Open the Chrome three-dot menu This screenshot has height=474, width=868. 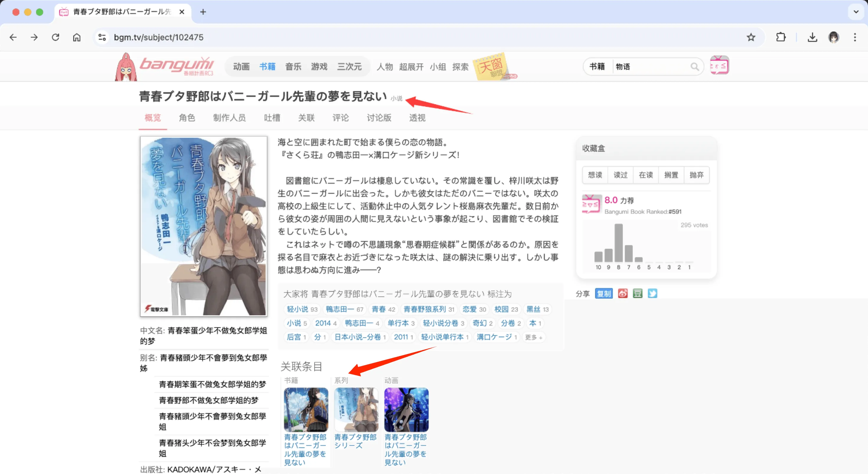click(855, 37)
